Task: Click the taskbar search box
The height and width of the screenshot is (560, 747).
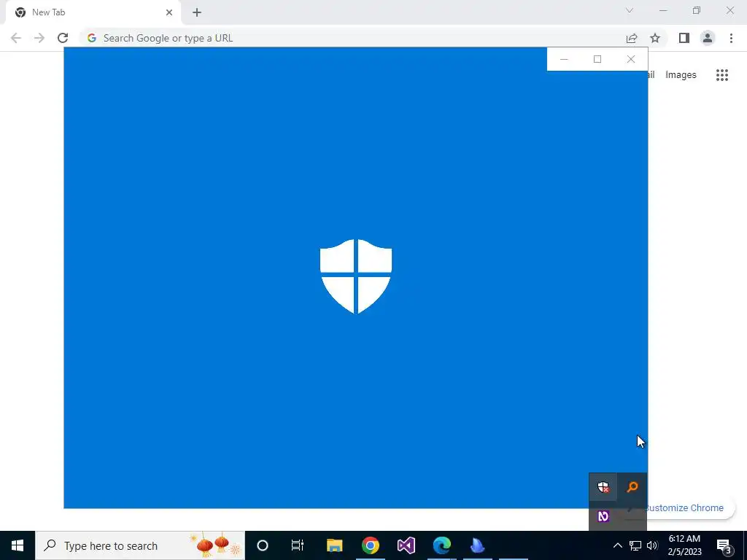Action: (140, 545)
